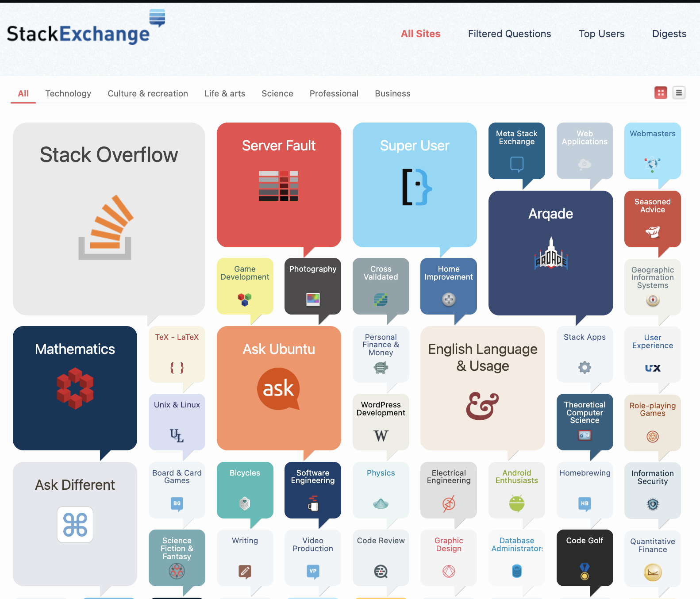Click the TeX - LaTeX braces icon
The height and width of the screenshot is (599, 700).
(177, 367)
